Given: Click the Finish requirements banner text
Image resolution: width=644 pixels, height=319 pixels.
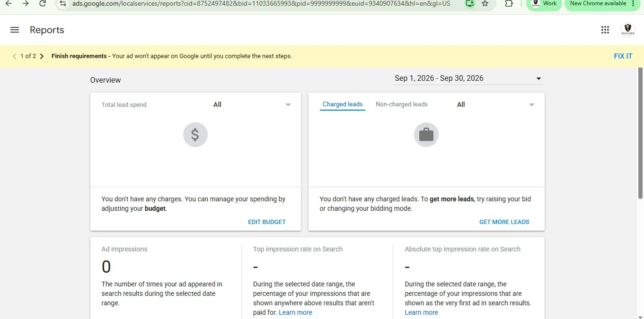Looking at the screenshot, I should [x=172, y=56].
